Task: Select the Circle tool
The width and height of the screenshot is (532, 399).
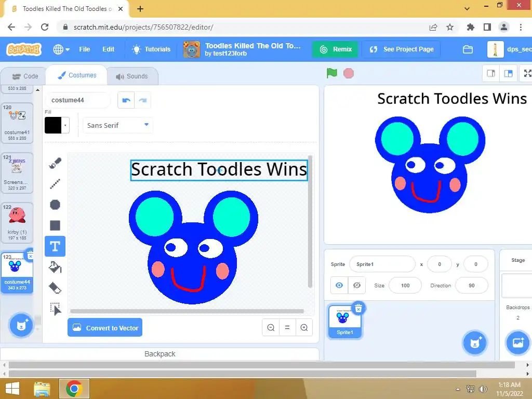Action: click(55, 205)
